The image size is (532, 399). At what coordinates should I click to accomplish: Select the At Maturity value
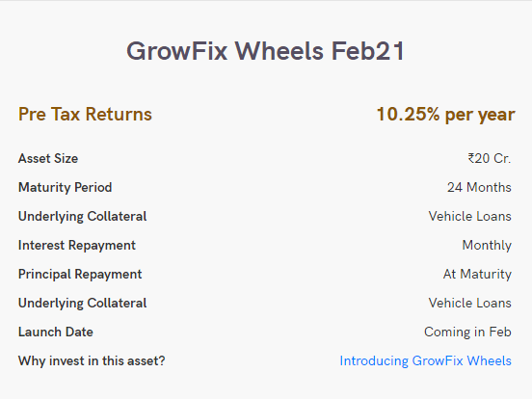pos(477,274)
